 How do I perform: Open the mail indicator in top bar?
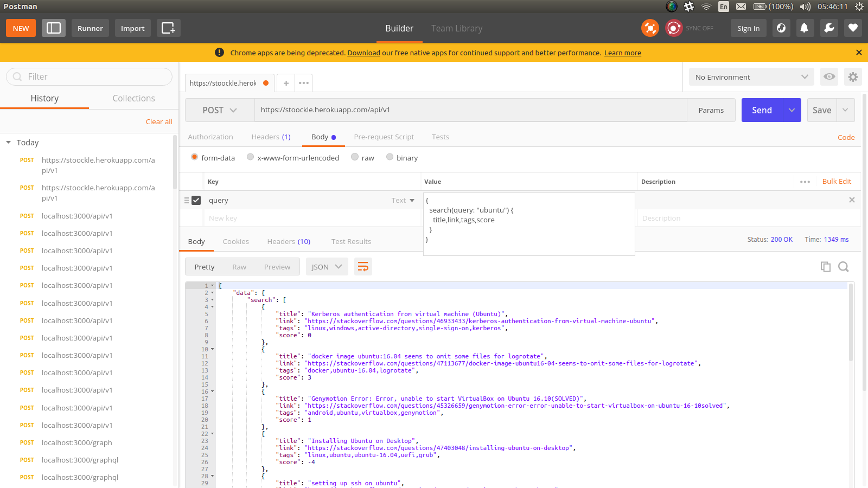tap(741, 7)
